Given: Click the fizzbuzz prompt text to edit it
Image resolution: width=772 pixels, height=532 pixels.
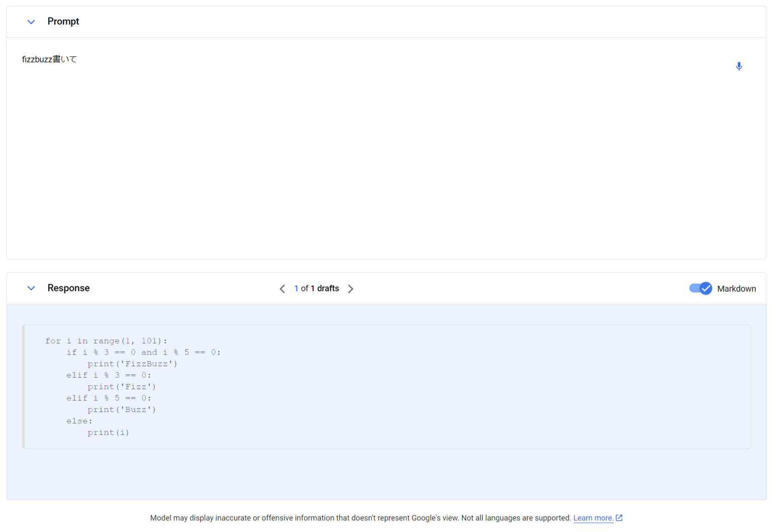Looking at the screenshot, I should [49, 59].
